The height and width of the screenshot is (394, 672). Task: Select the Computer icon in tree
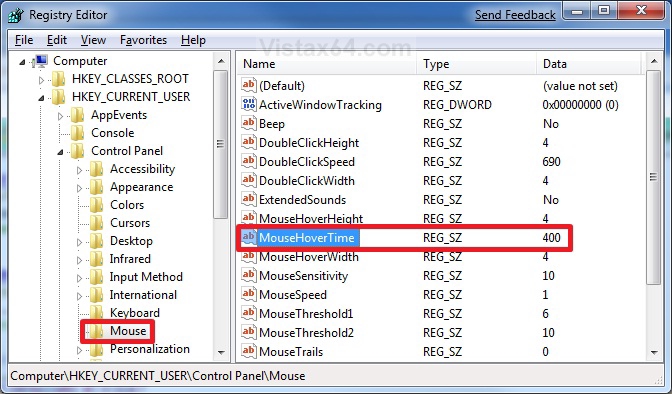tap(40, 61)
